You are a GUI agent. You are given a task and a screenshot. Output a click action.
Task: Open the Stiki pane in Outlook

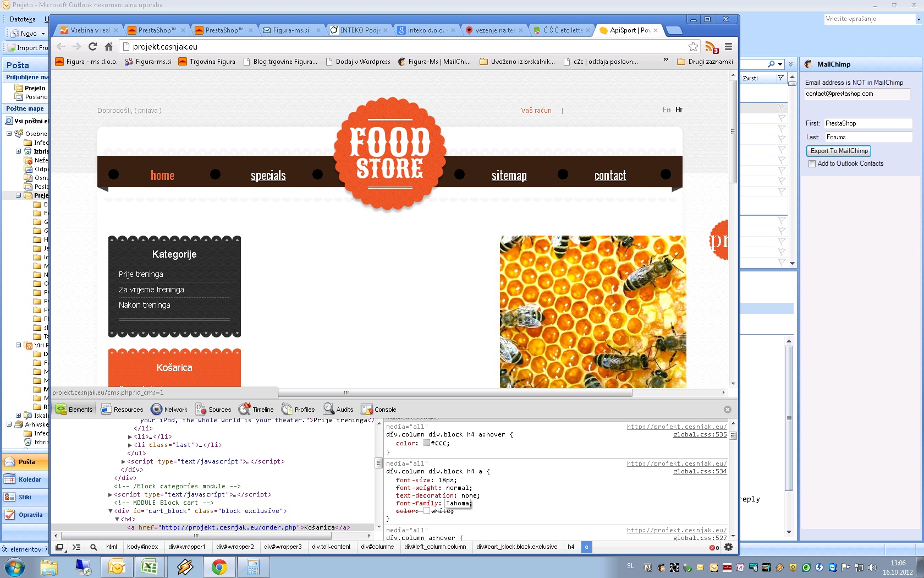pyautogui.click(x=25, y=497)
